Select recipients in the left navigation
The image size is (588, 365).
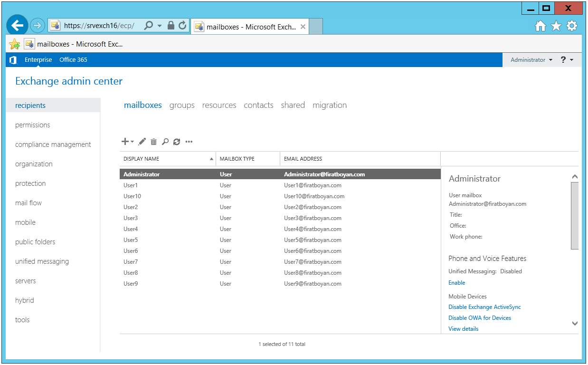tap(53, 106)
